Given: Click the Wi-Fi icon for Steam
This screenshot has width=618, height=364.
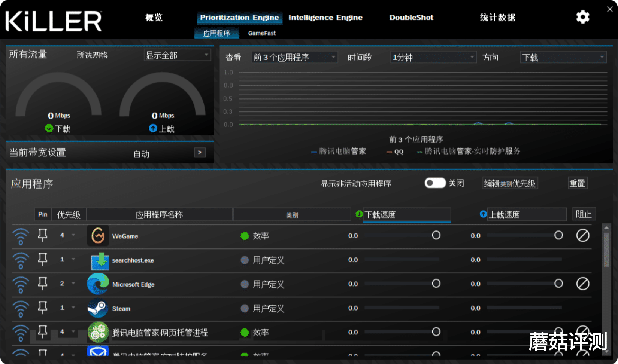Looking at the screenshot, I should [x=21, y=309].
